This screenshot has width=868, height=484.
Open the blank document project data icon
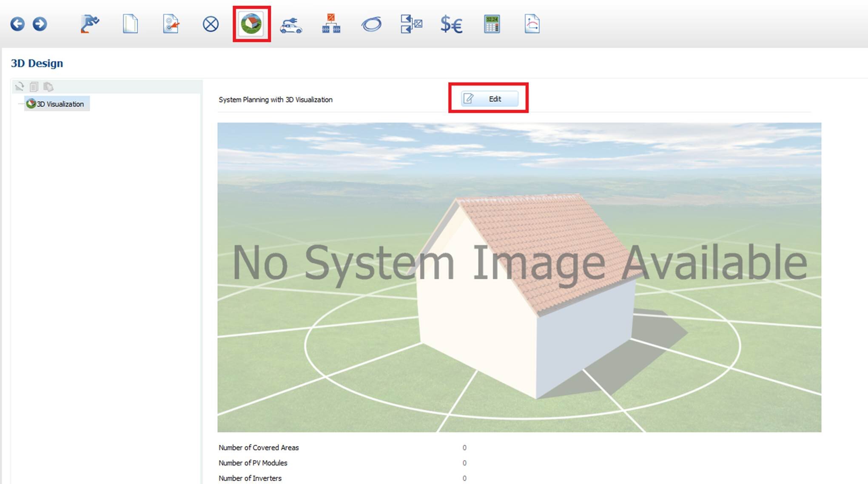130,24
